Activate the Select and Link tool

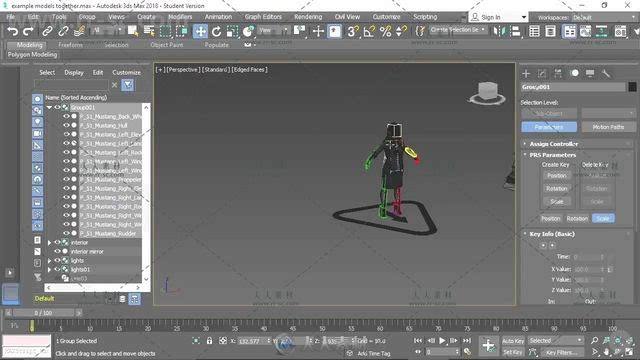pos(47,31)
